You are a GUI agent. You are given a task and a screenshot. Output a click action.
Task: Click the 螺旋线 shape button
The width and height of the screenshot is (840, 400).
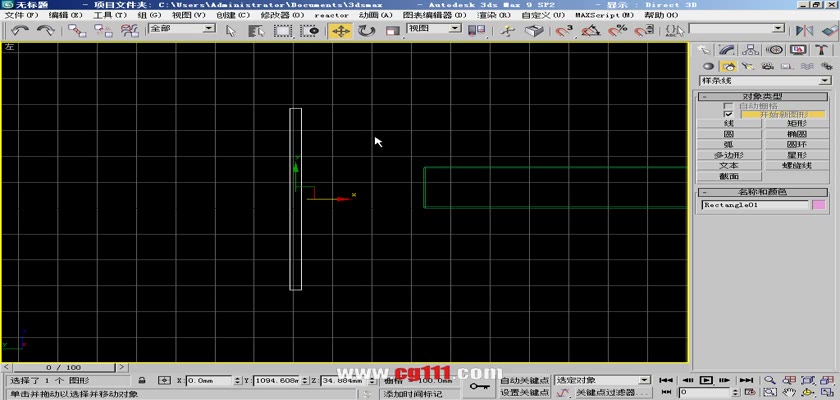[x=796, y=165]
